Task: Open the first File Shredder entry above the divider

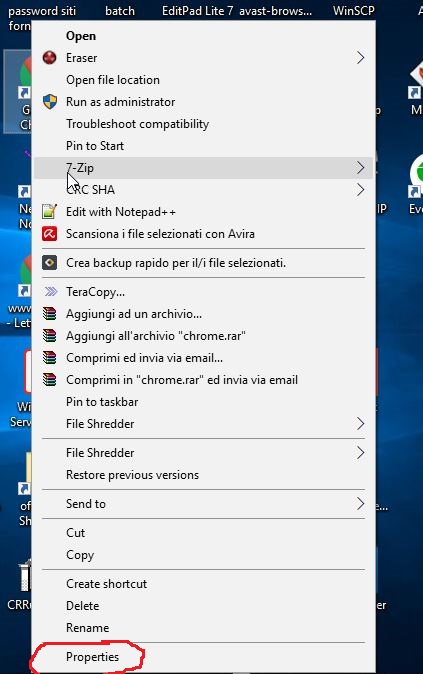Action: [203, 424]
